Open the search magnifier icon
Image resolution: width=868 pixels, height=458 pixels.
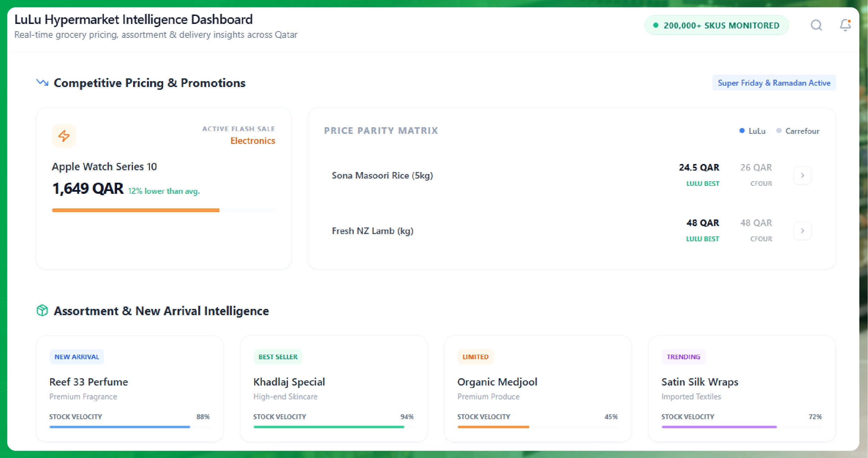[x=816, y=25]
